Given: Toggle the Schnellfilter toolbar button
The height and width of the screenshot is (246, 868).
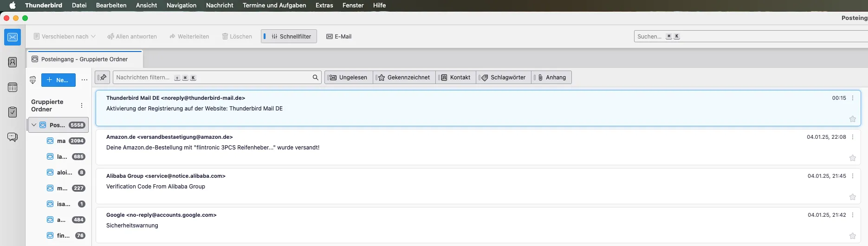Looking at the screenshot, I should point(289,36).
